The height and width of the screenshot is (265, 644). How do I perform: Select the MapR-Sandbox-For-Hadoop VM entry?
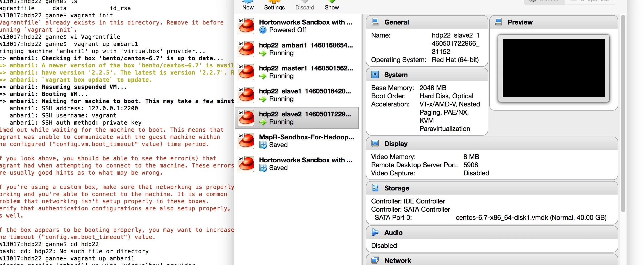click(297, 141)
